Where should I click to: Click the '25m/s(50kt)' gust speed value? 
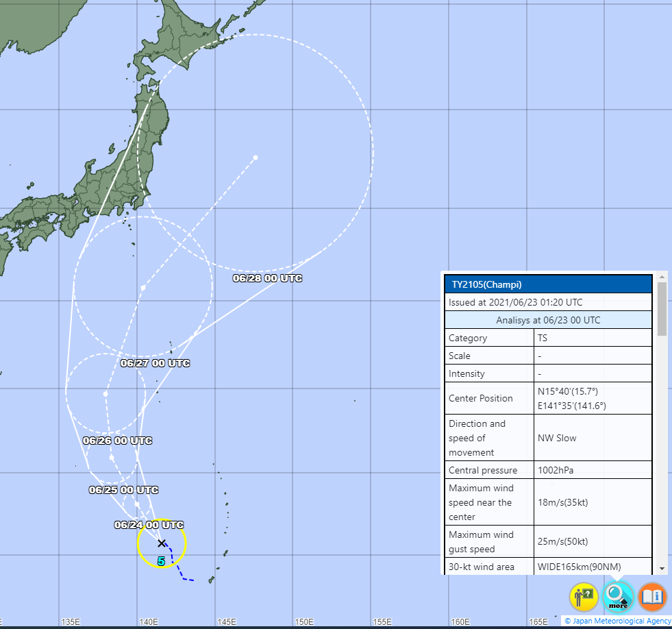(562, 541)
